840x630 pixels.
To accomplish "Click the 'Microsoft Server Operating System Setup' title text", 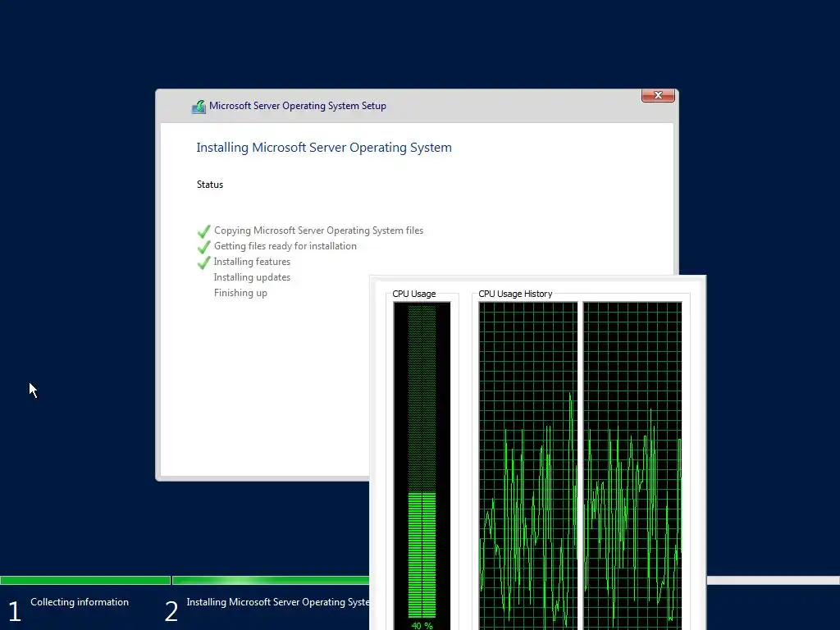I will 297,106.
